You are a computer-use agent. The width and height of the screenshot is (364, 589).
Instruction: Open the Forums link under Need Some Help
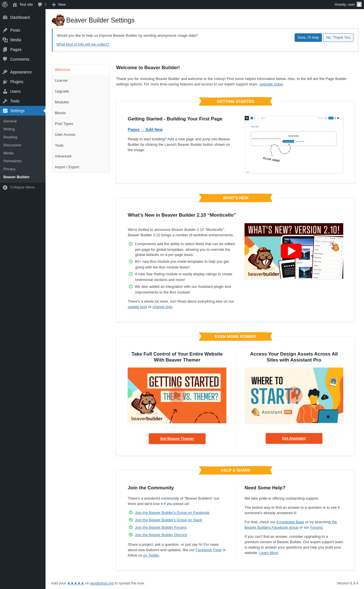coord(317,528)
